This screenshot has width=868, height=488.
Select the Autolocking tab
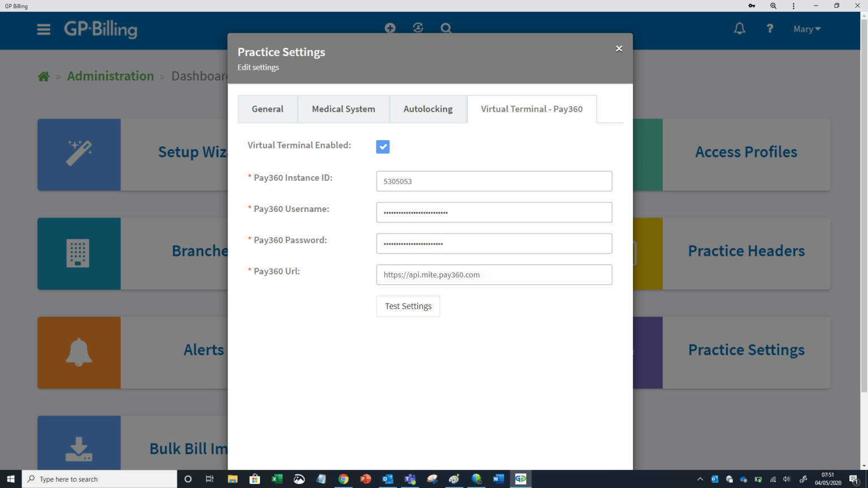[x=428, y=109]
